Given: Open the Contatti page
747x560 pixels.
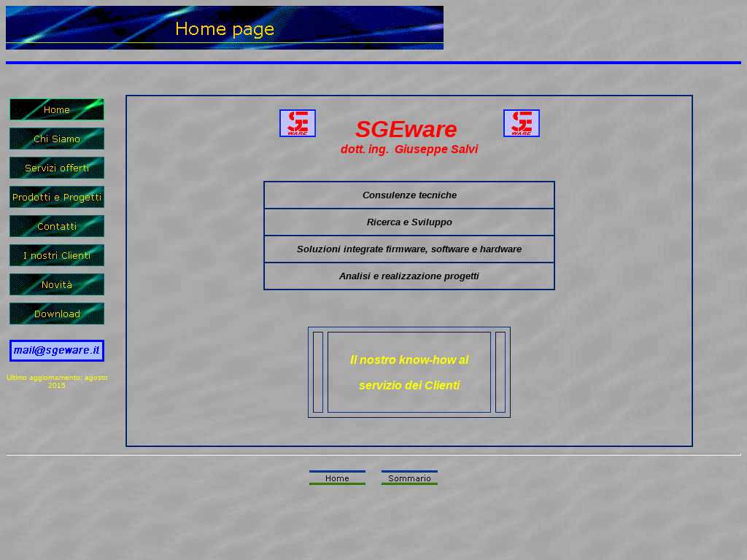Looking at the screenshot, I should coord(57,226).
